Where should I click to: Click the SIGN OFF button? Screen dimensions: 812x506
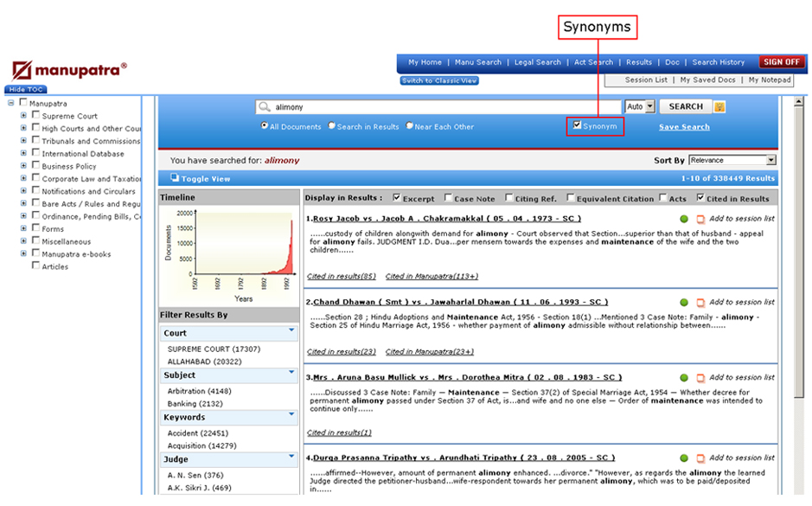(x=782, y=62)
